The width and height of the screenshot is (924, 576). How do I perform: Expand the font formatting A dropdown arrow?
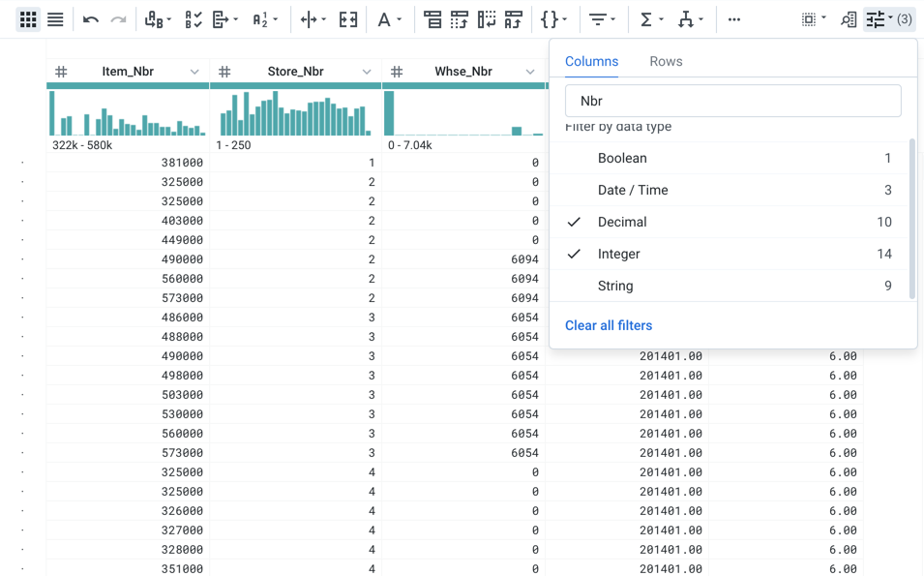pos(399,18)
